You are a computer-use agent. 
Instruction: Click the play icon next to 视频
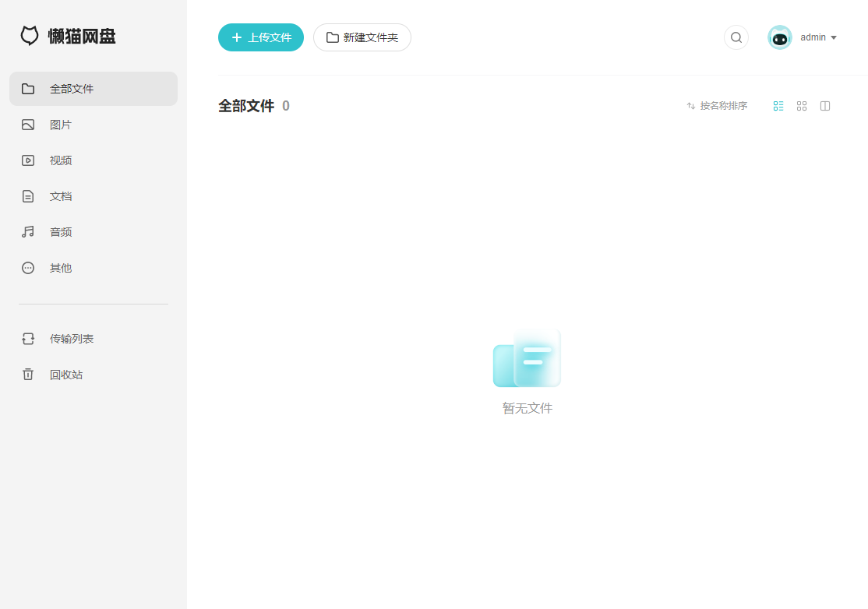[x=28, y=160]
